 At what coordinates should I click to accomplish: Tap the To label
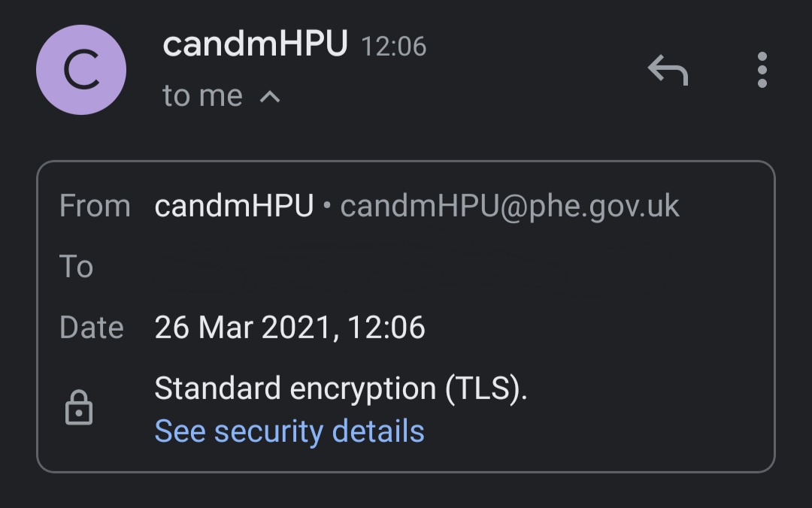(76, 267)
